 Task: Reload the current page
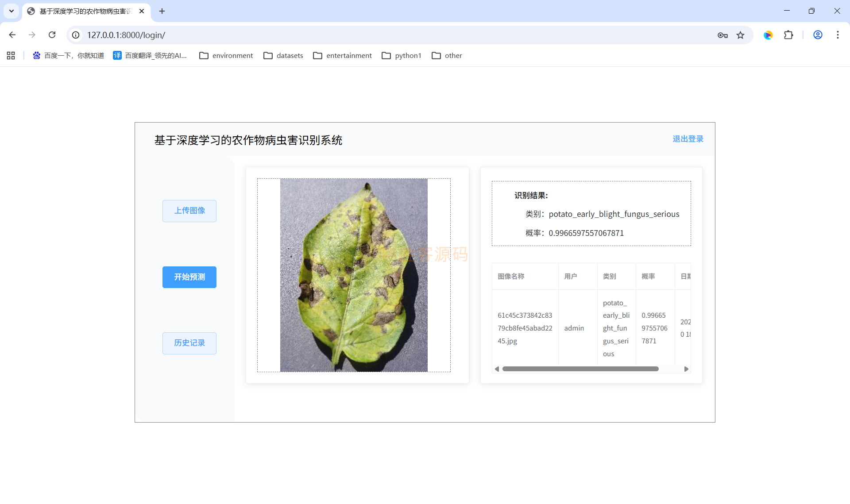click(x=52, y=35)
